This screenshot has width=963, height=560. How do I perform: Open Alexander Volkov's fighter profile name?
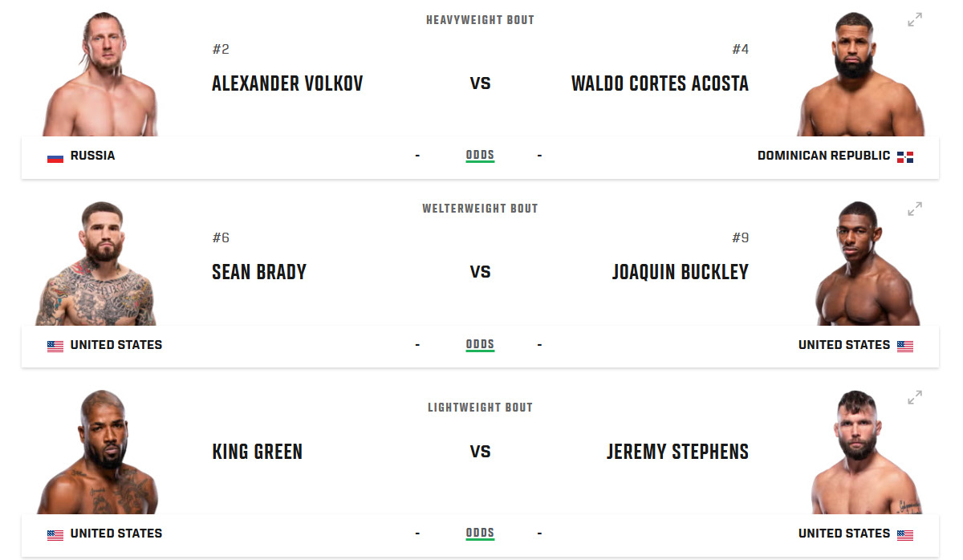click(x=287, y=83)
